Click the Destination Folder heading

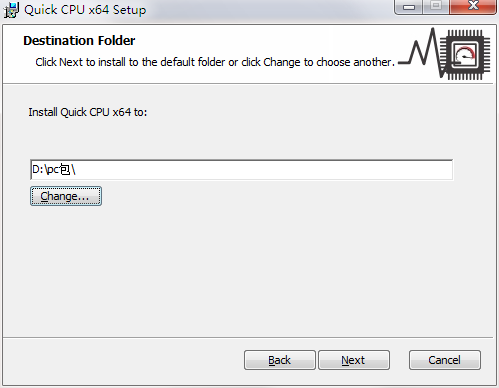click(x=79, y=41)
